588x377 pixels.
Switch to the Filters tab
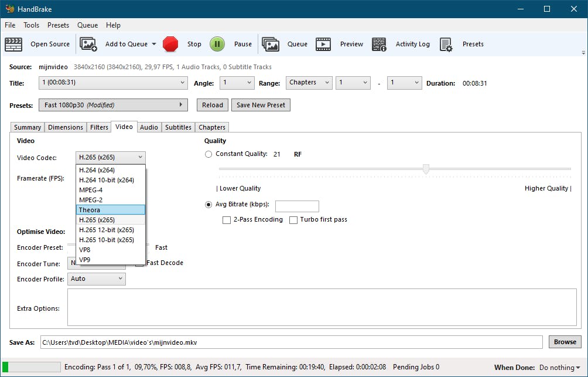click(99, 127)
